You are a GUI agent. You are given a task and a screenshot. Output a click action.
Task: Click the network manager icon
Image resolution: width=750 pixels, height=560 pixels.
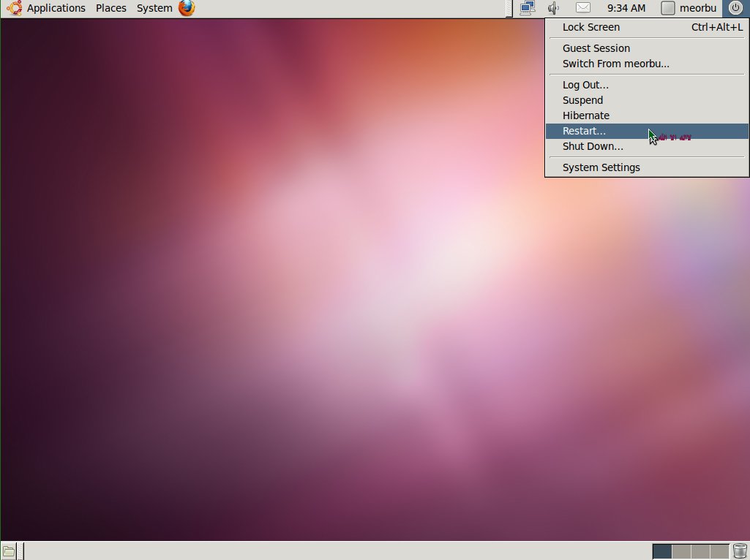point(528,8)
